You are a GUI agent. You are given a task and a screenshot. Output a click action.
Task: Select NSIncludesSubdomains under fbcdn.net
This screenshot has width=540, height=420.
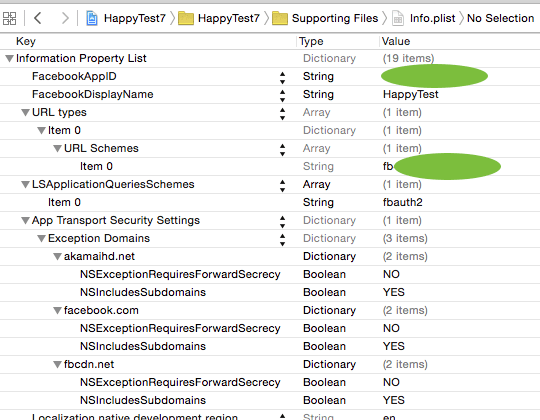point(143,400)
